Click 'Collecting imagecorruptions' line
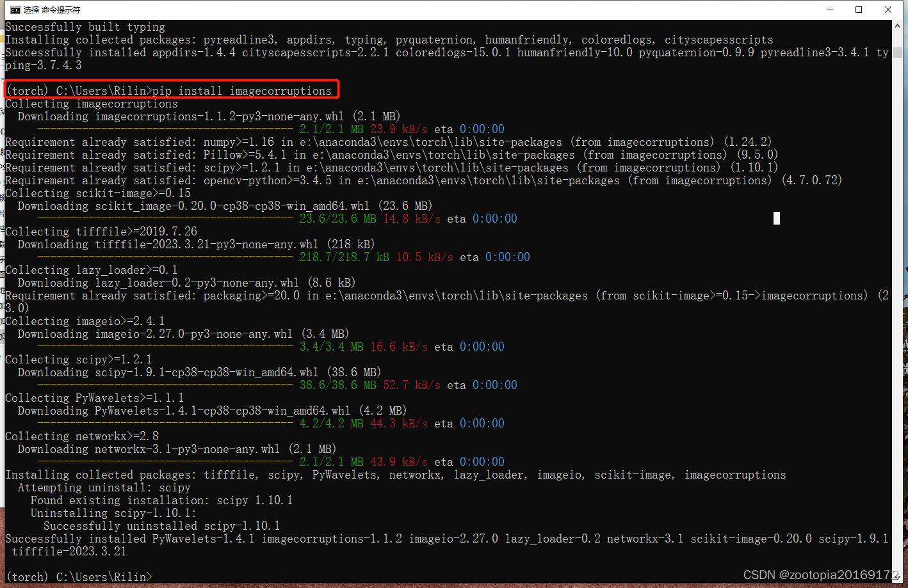The width and height of the screenshot is (908, 588). click(x=92, y=104)
